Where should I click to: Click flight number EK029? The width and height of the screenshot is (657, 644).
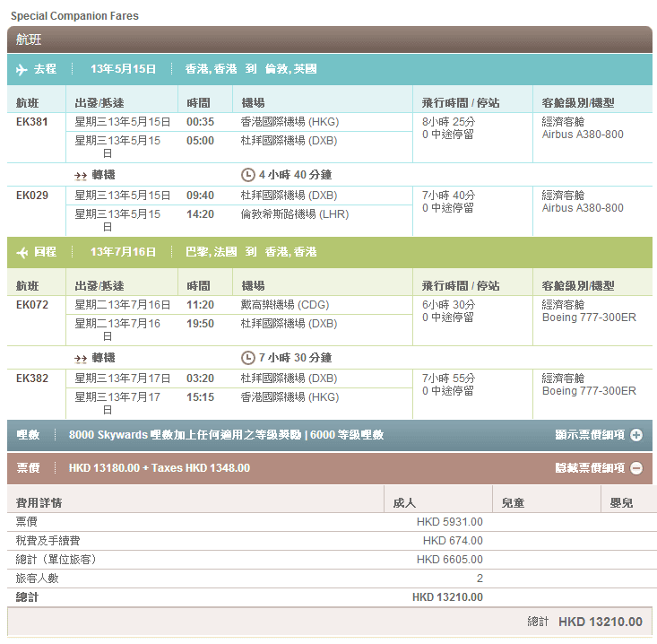pos(32,196)
